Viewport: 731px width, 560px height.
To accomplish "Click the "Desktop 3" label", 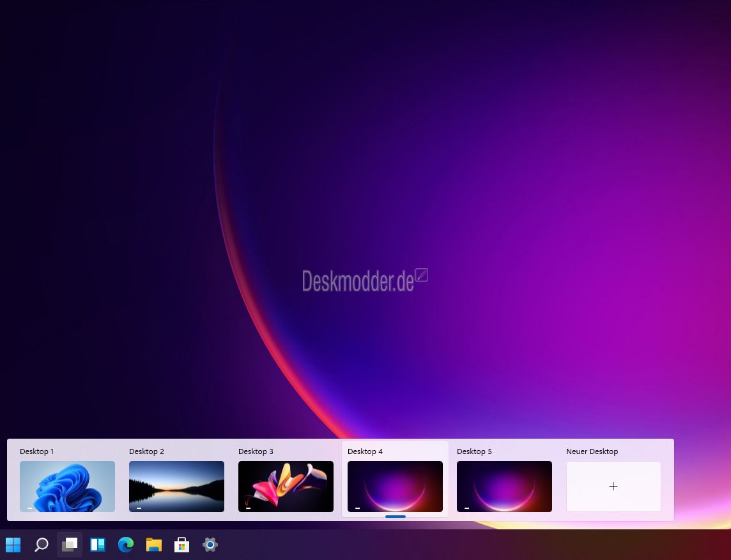I will [256, 451].
